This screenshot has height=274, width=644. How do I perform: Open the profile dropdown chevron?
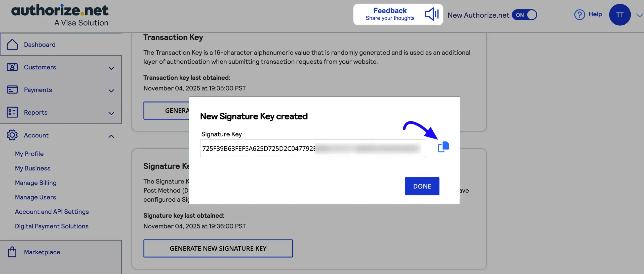coord(639,15)
